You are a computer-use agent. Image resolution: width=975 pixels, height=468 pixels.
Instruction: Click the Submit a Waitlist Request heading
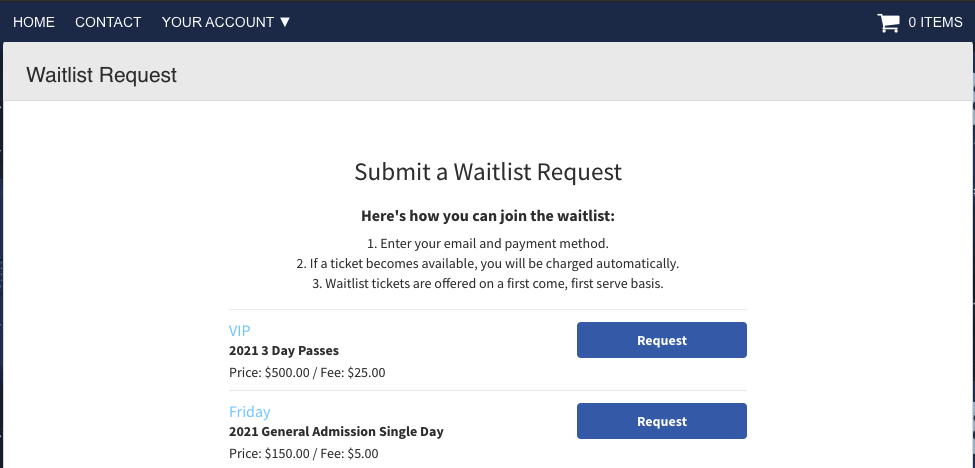pyautogui.click(x=488, y=172)
